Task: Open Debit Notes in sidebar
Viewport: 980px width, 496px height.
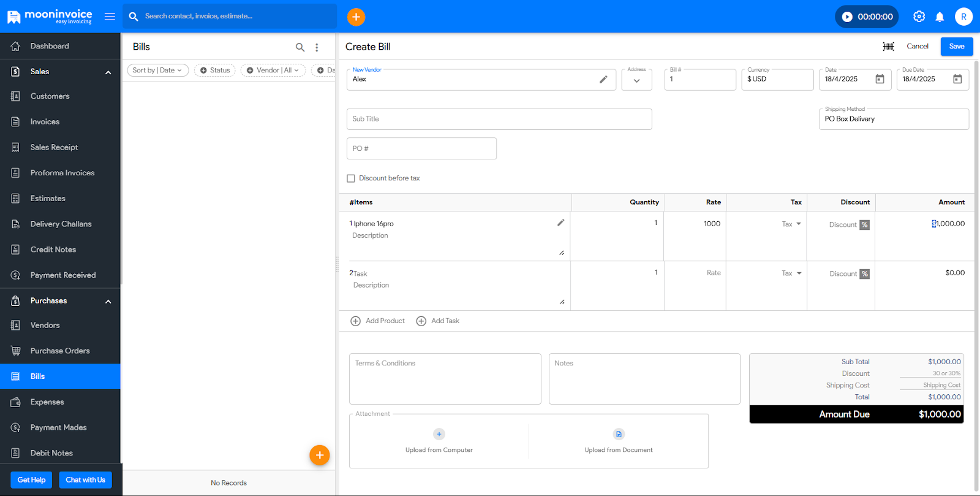Action: click(x=60, y=453)
